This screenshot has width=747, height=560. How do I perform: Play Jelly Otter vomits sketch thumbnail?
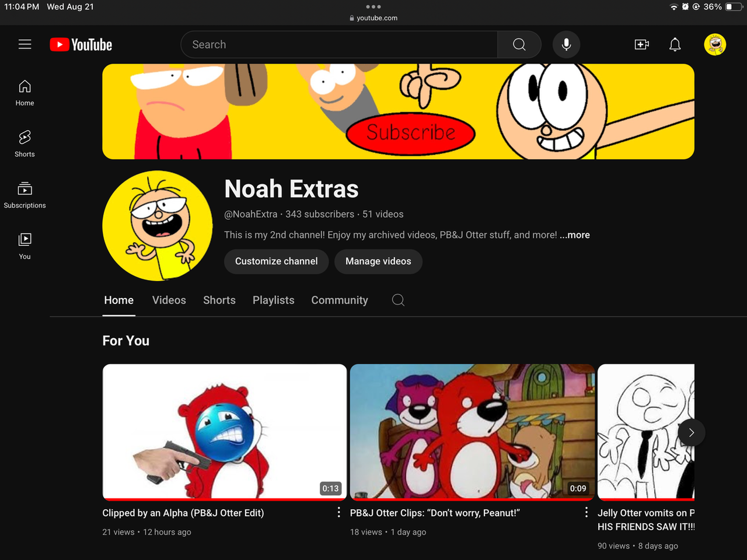[x=646, y=432]
